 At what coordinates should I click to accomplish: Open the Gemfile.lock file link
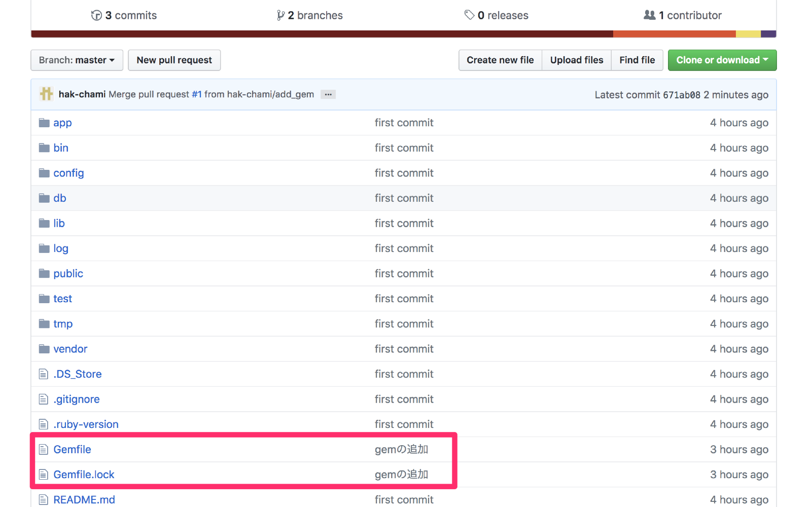point(84,475)
